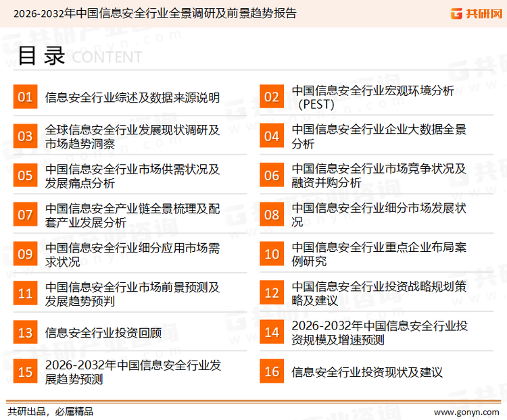
Task: Click orange number box 14
Action: [272, 332]
